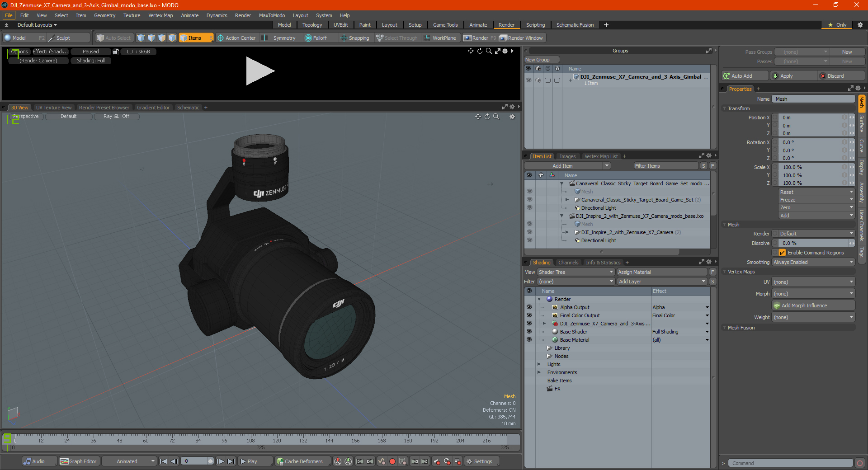Click New Group button
This screenshot has width=868, height=470.
[x=542, y=60]
